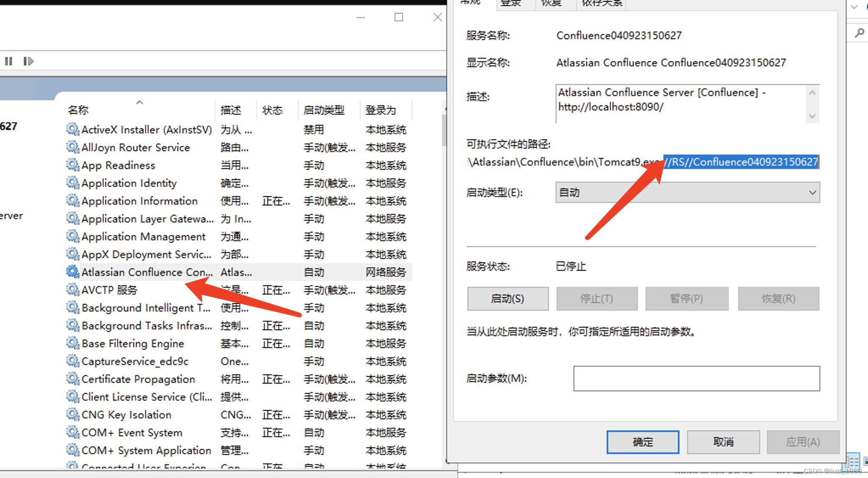This screenshot has width=868, height=478.
Task: Click the 启动参数 input field
Action: (x=696, y=378)
